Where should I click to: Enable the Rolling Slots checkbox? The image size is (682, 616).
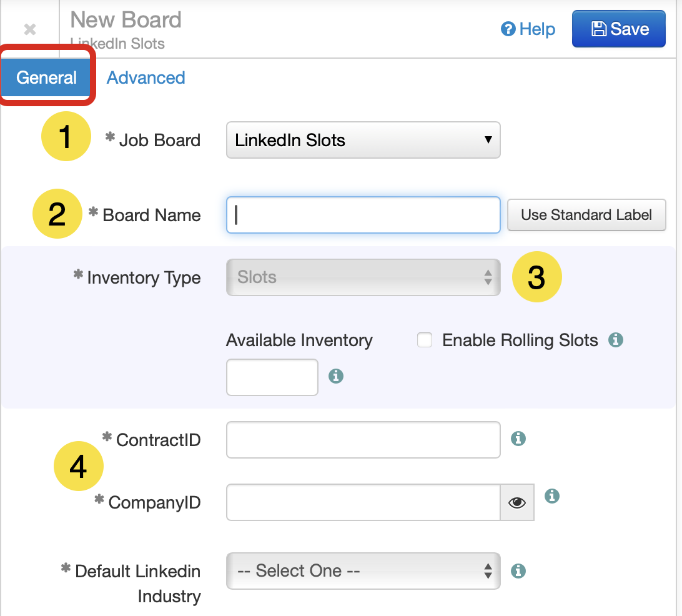click(x=425, y=340)
